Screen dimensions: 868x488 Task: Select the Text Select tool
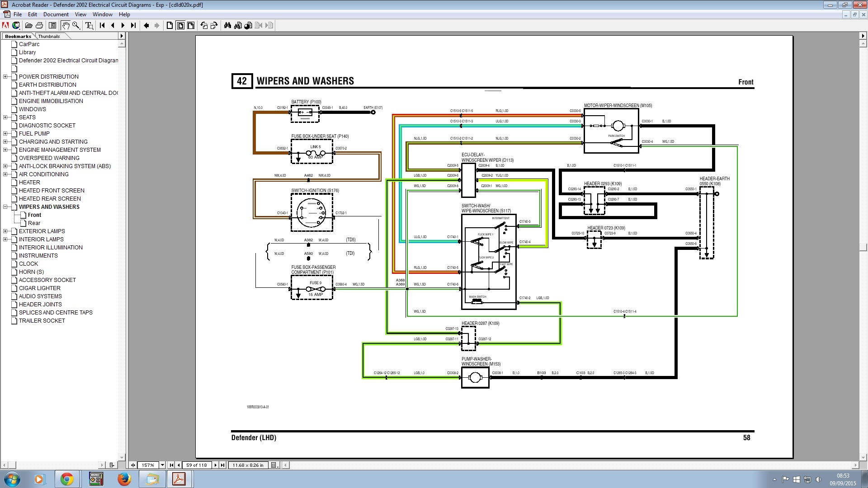89,26
